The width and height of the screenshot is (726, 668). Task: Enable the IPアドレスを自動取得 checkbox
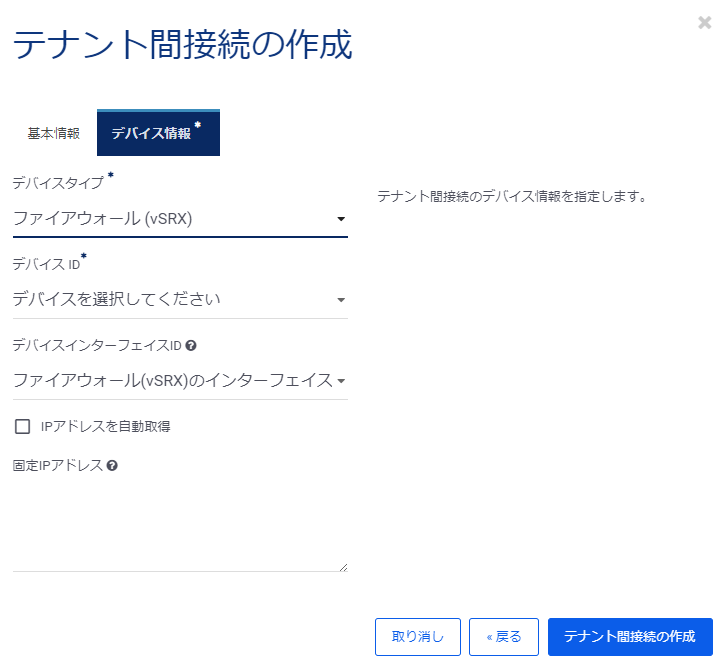(22, 427)
